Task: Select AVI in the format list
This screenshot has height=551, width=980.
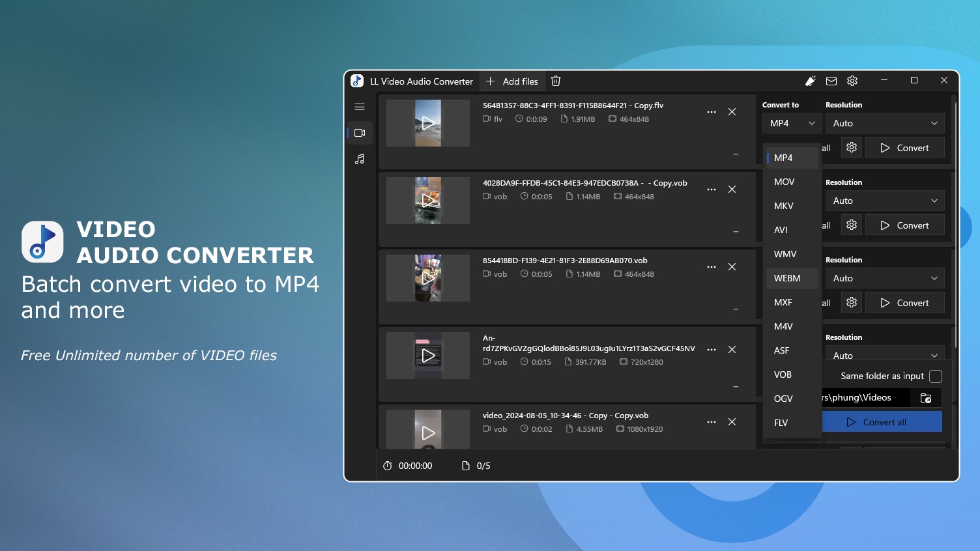Action: coord(792,230)
